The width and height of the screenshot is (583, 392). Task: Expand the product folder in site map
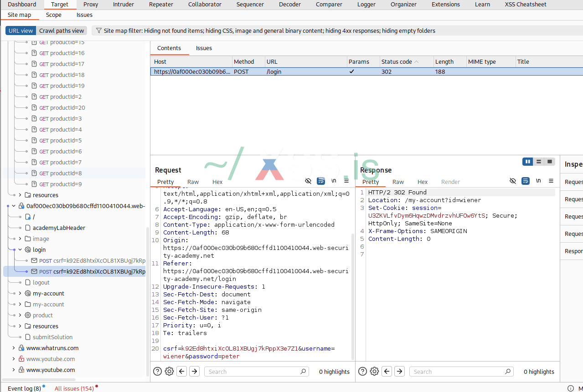click(20, 315)
